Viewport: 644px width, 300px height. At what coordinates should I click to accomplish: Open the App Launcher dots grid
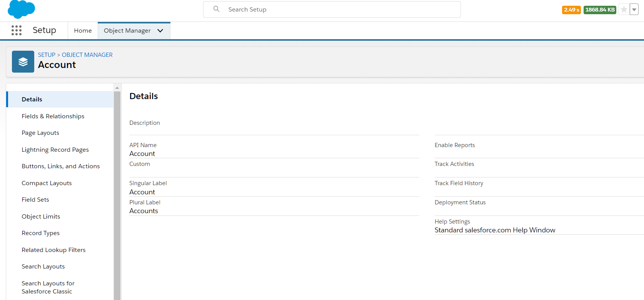tap(17, 30)
